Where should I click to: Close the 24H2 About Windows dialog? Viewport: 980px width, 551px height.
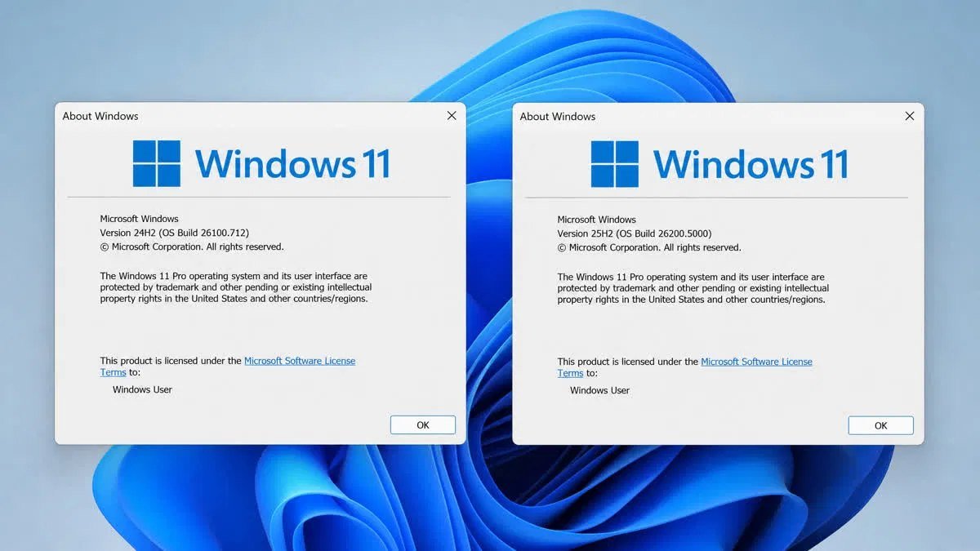point(452,116)
